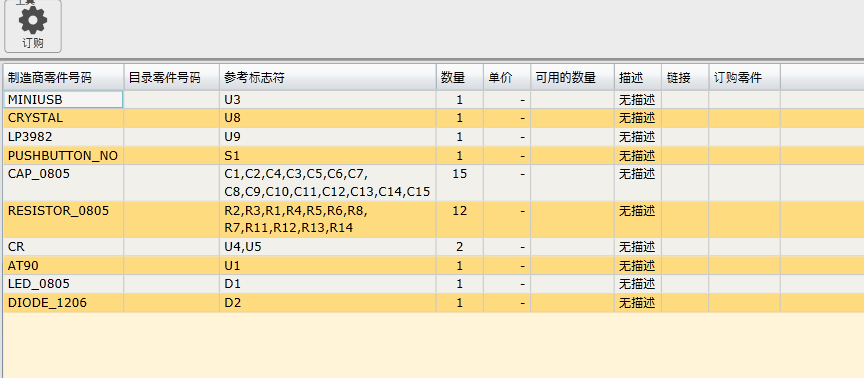The height and width of the screenshot is (378, 864).
Task: Click quantity 2 for CR
Action: click(460, 247)
